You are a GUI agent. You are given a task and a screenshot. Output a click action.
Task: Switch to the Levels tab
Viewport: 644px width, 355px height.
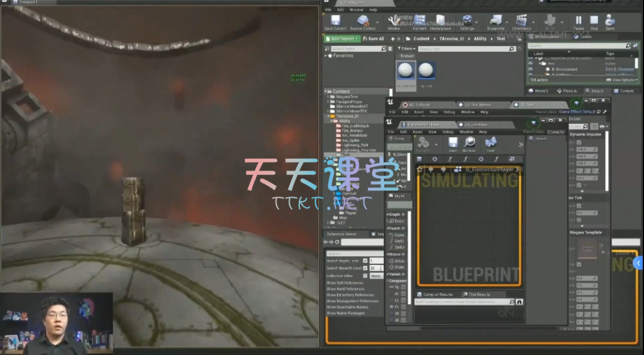[585, 37]
